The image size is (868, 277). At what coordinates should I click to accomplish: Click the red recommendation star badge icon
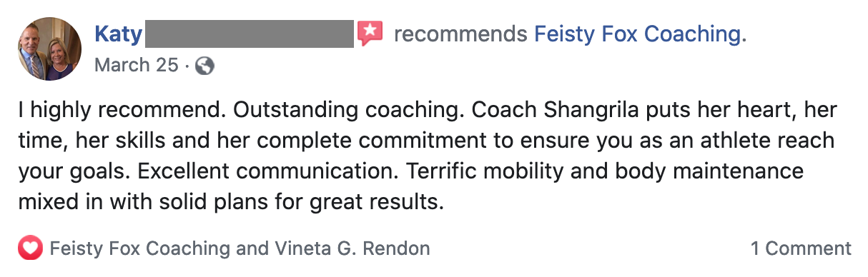pyautogui.click(x=371, y=33)
